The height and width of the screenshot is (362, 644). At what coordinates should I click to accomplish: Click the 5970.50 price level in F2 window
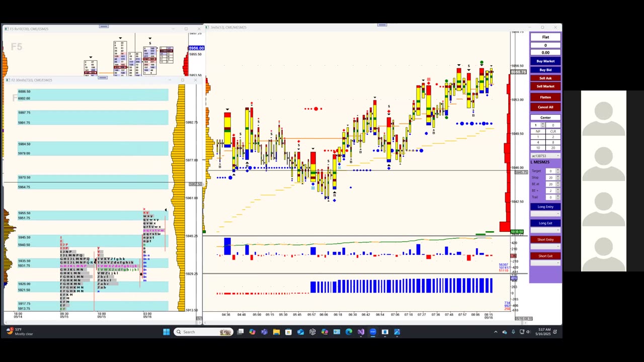(24, 177)
